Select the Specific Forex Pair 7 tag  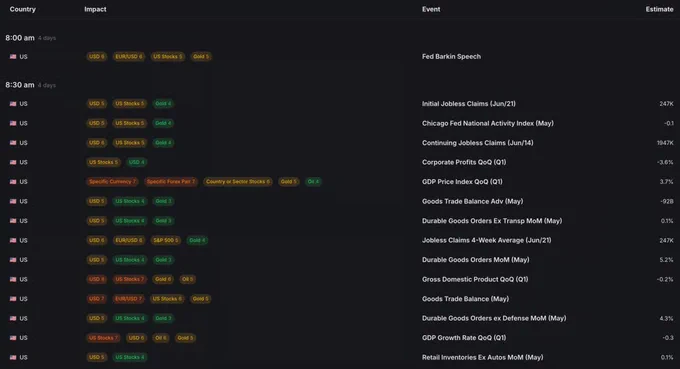[171, 182]
